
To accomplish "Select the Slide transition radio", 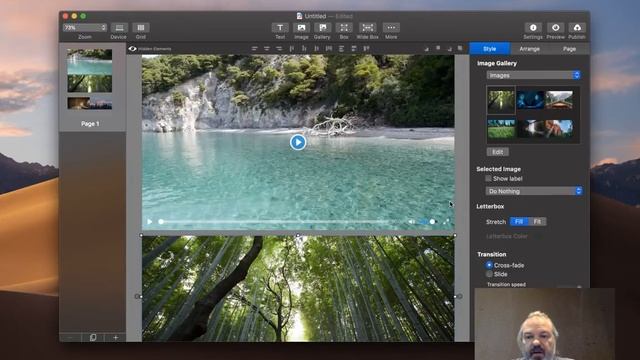I will (489, 274).
